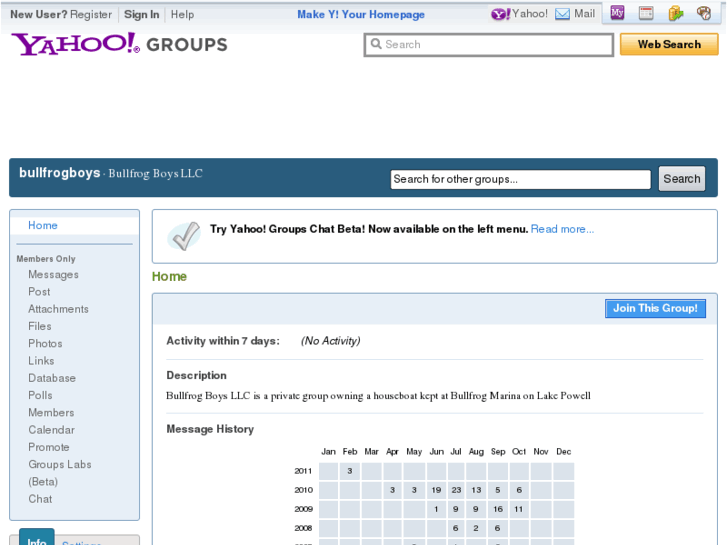Click the Join This Group! button
This screenshot has width=727, height=545.
655,308
